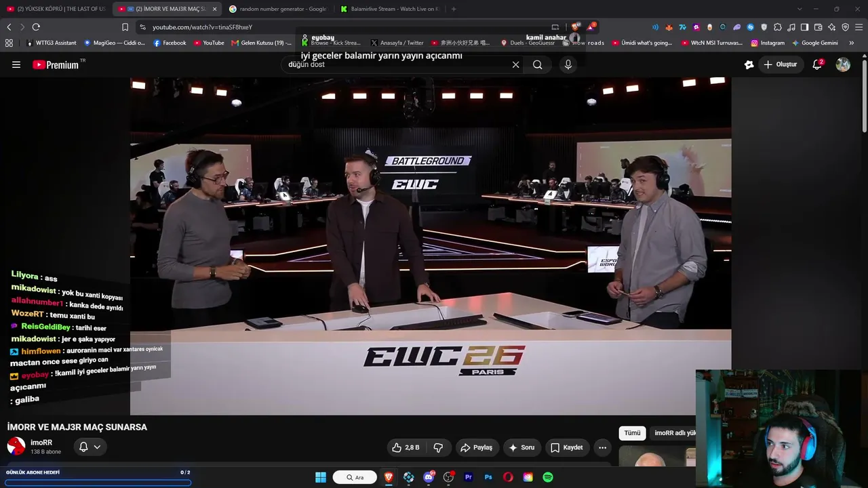
Task: Start voice search with the microphone
Action: click(x=568, y=64)
